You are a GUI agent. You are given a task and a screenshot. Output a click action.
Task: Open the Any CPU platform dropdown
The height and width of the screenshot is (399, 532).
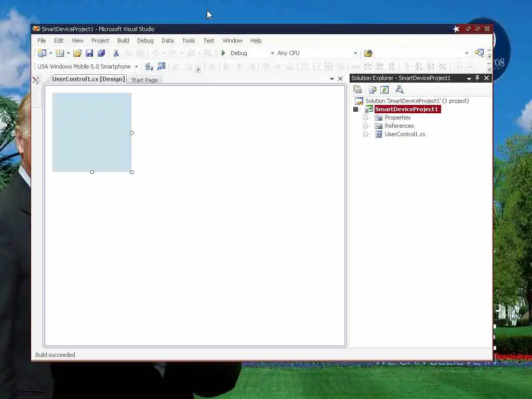click(355, 54)
